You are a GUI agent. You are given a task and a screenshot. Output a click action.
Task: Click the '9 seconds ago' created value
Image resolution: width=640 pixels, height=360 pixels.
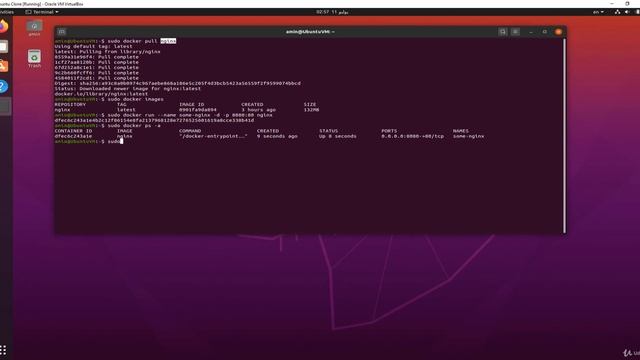point(277,136)
